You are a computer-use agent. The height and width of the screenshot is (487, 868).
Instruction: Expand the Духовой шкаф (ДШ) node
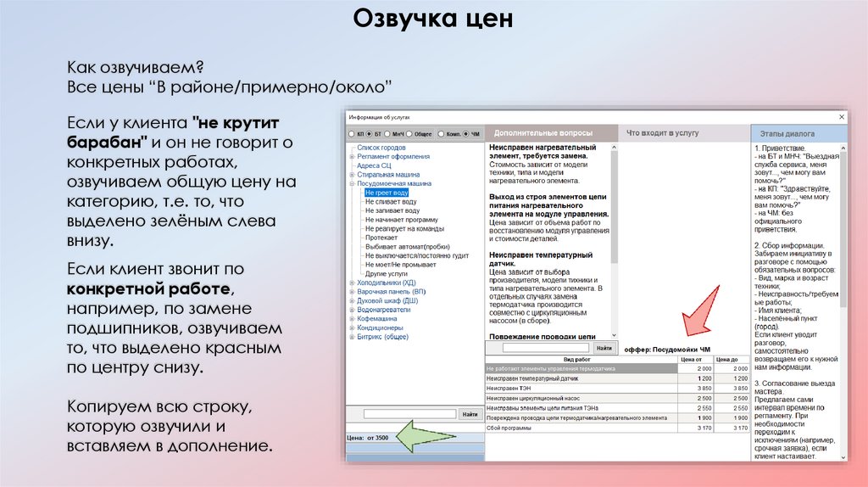[352, 301]
